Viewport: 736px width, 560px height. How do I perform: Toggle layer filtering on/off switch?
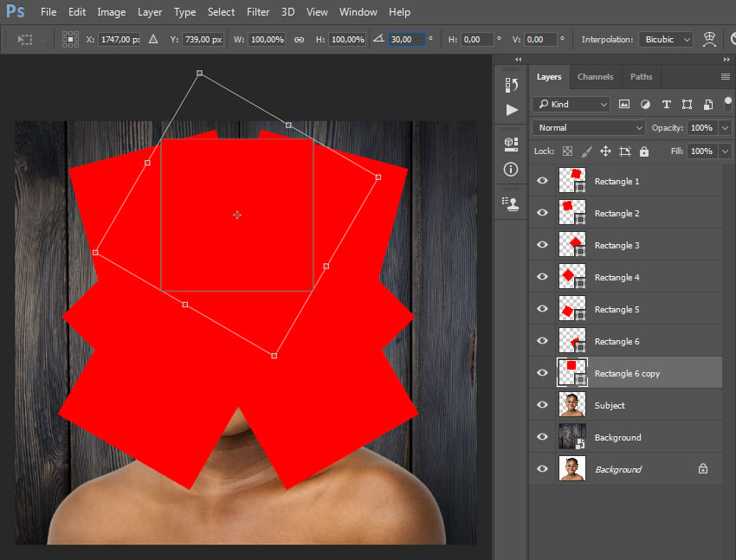point(727,104)
